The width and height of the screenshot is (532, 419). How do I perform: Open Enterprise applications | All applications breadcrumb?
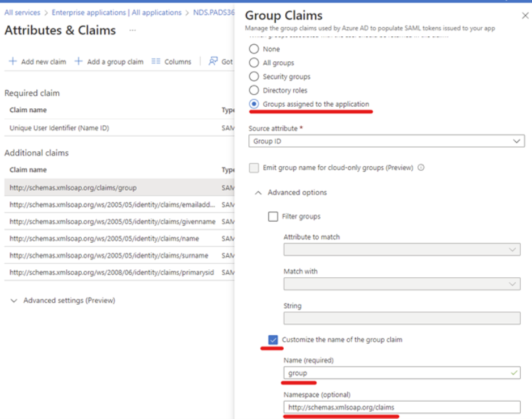[x=116, y=13]
